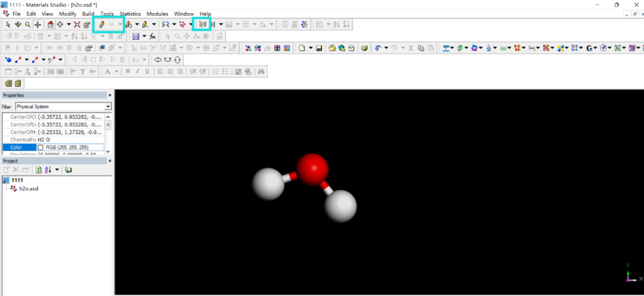Viewport: 644px width, 296px height.
Task: Open the fx-adjacent script dropdown arrow
Action: pyautogui.click(x=144, y=36)
